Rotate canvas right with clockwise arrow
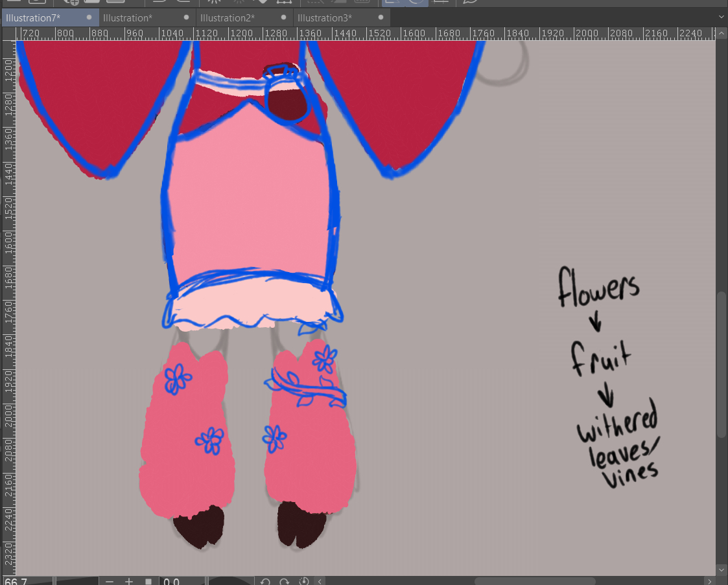The image size is (728, 585). click(x=284, y=581)
